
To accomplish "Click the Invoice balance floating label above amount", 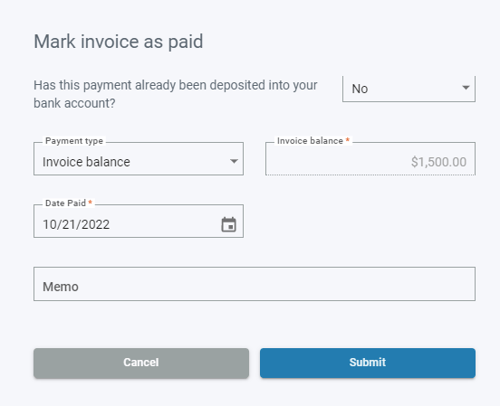I will (x=310, y=141).
